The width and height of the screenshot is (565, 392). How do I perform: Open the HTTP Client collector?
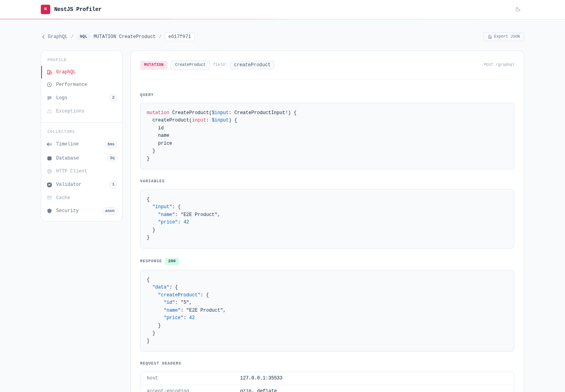click(82, 171)
